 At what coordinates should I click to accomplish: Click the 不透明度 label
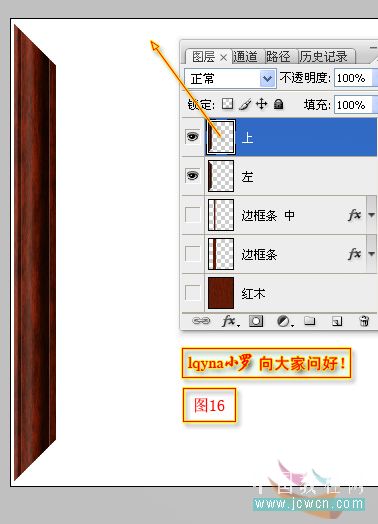tap(305, 78)
